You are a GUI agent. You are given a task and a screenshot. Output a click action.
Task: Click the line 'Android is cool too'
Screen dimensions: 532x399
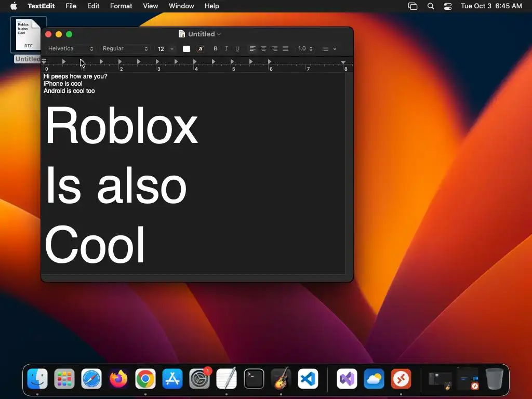(69, 91)
